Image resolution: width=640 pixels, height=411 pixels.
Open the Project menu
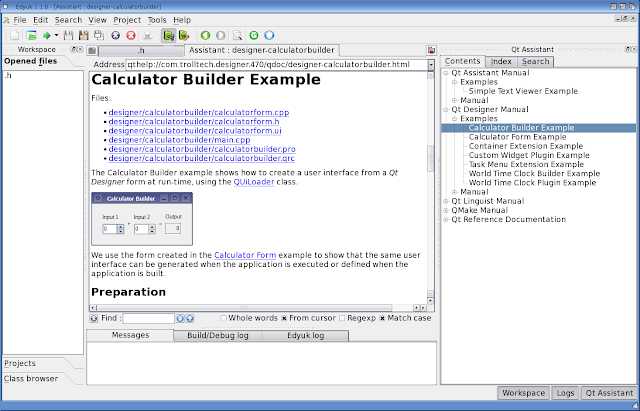tap(127, 20)
